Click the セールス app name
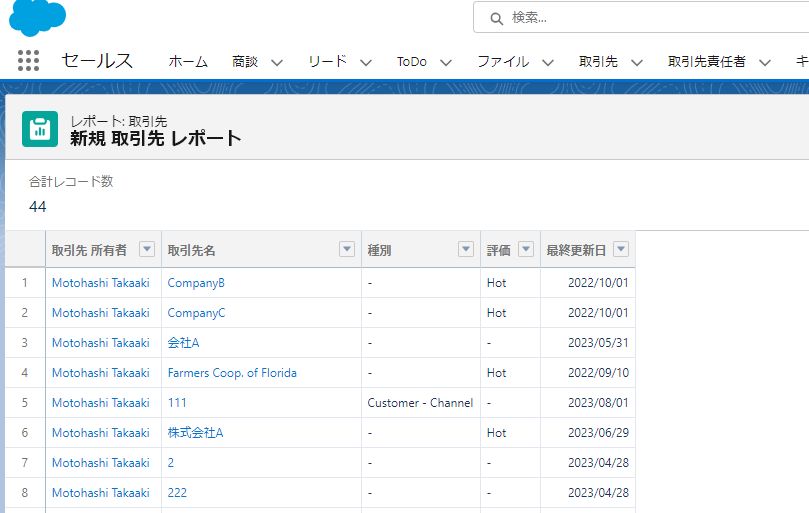This screenshot has height=513, width=809. pos(97,61)
